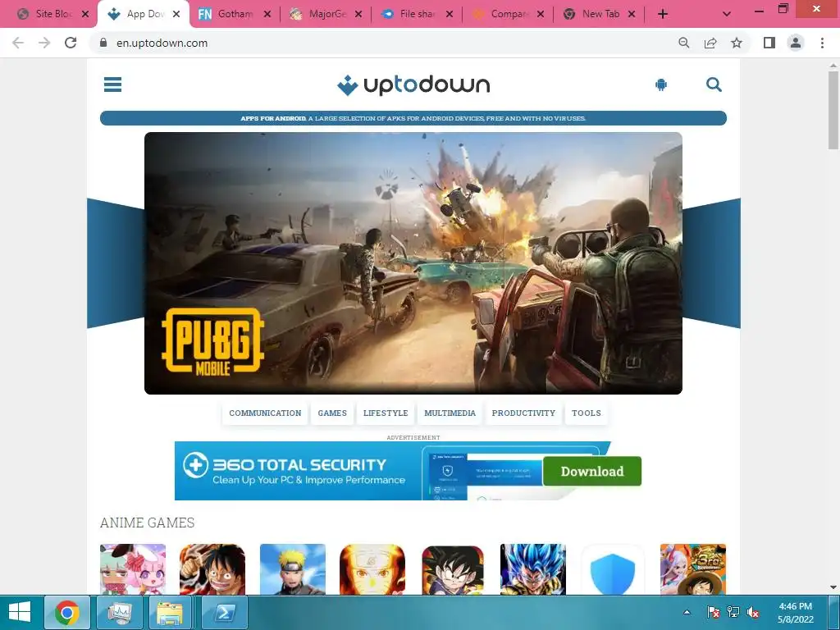Image resolution: width=840 pixels, height=630 pixels.
Task: Bookmark this page with star
Action: pos(737,43)
